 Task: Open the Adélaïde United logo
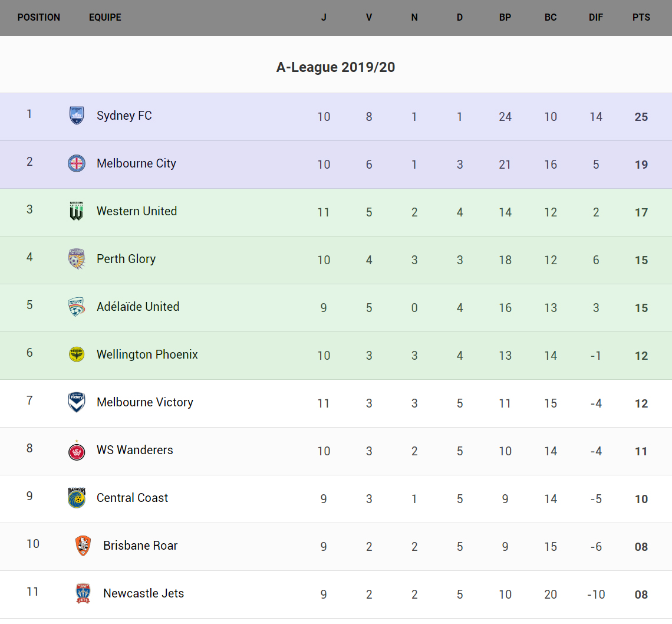click(x=77, y=307)
